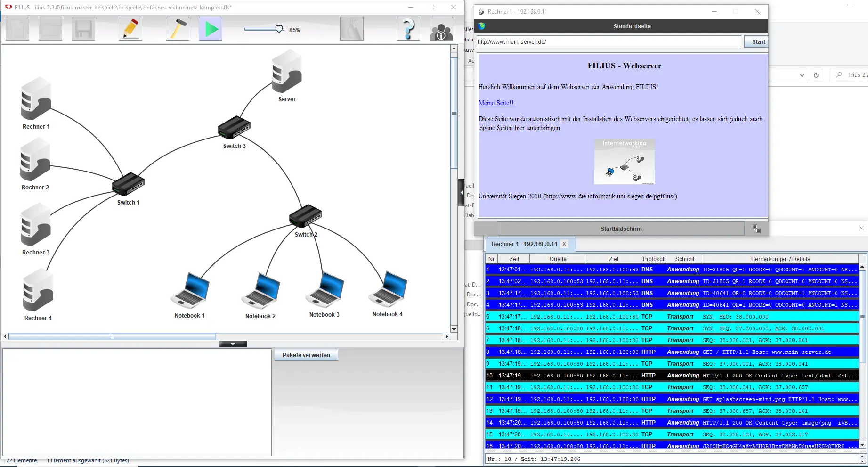The image size is (868, 467).
Task: Collapse the side panel with the left arrow handle
Action: tap(461, 192)
